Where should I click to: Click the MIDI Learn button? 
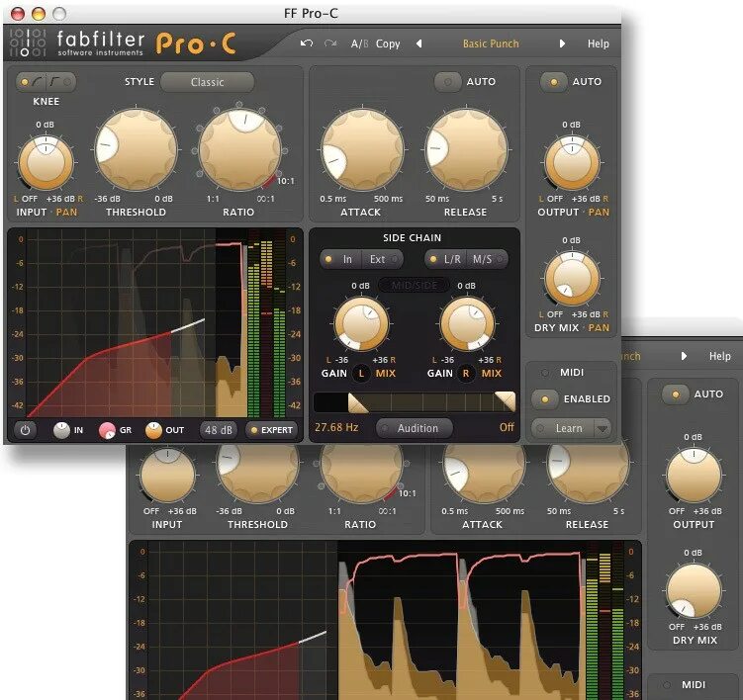[x=563, y=429]
